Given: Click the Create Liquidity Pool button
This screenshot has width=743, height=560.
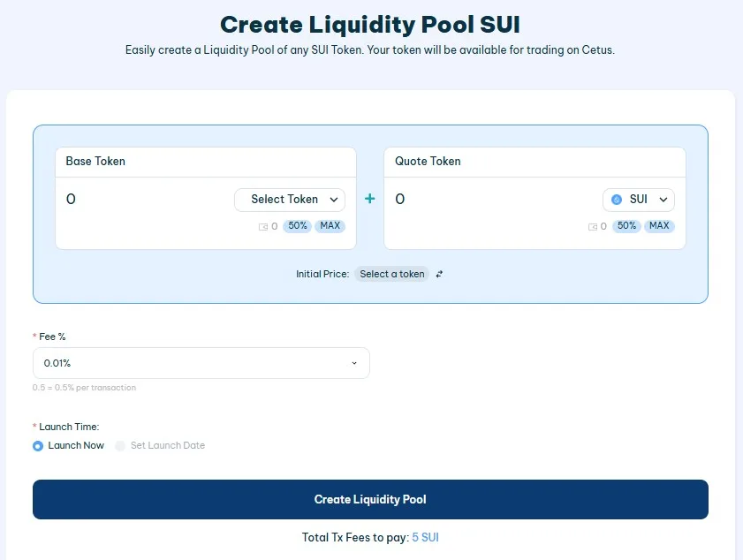Looking at the screenshot, I should pyautogui.click(x=370, y=499).
